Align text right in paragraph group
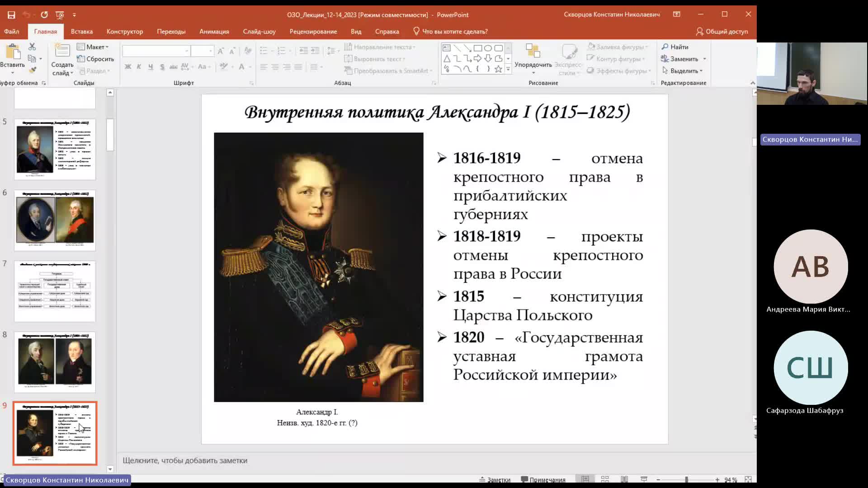 click(x=287, y=67)
